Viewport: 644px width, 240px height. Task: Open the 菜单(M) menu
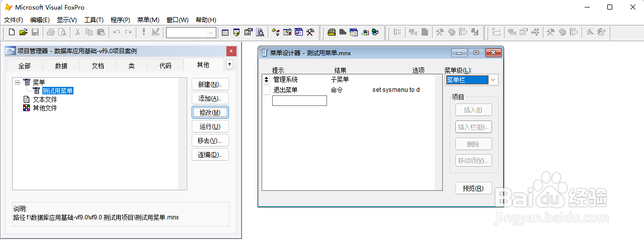(148, 20)
